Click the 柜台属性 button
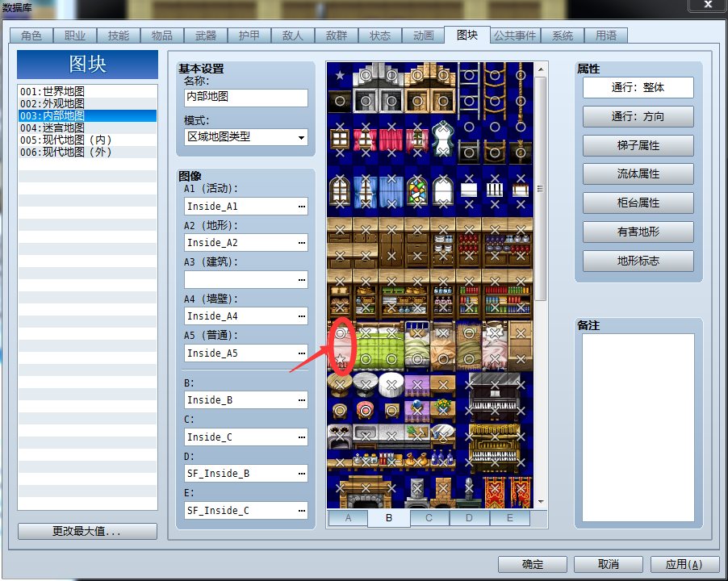 click(638, 203)
